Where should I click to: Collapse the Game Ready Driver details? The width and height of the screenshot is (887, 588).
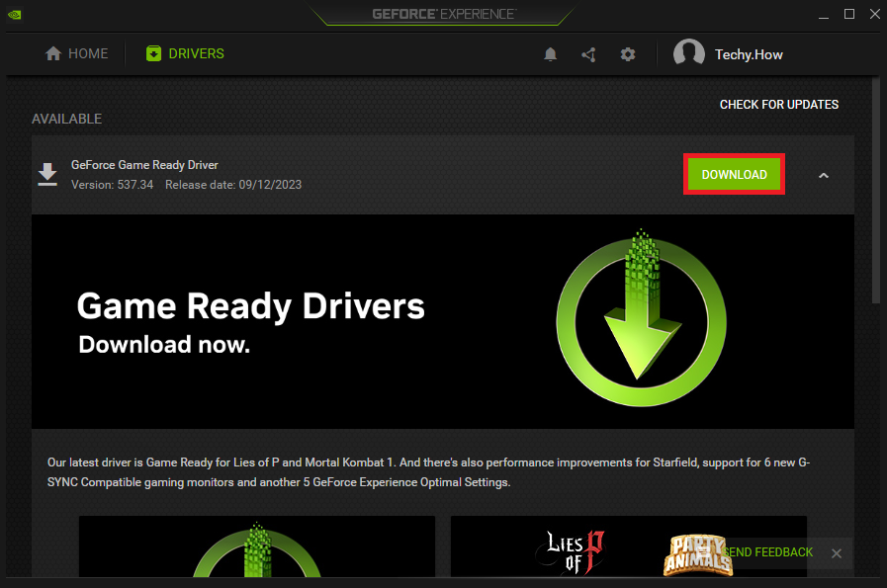pyautogui.click(x=823, y=175)
